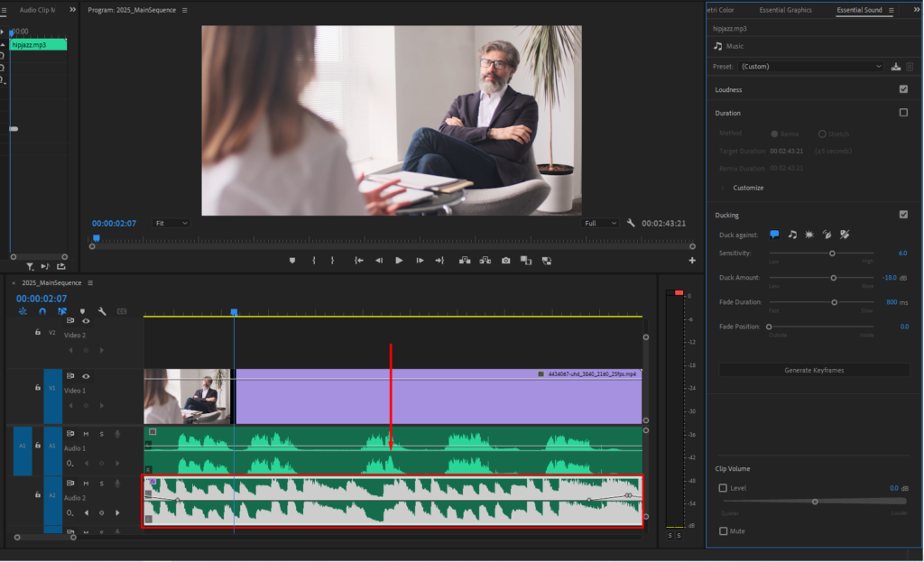Go to In point button
The height and width of the screenshot is (562, 924).
click(x=358, y=261)
